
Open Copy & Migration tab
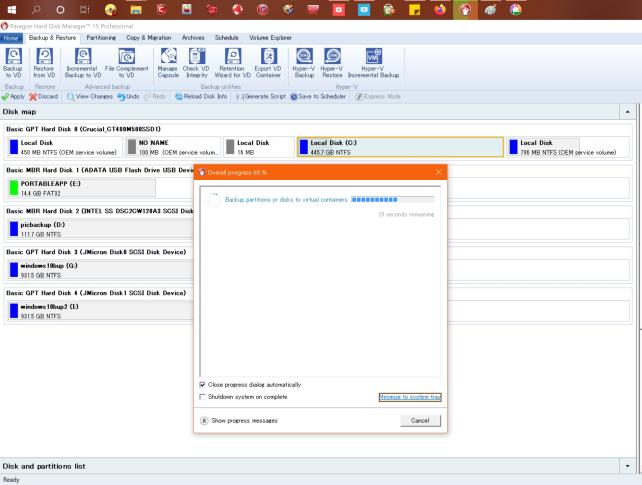pos(149,38)
